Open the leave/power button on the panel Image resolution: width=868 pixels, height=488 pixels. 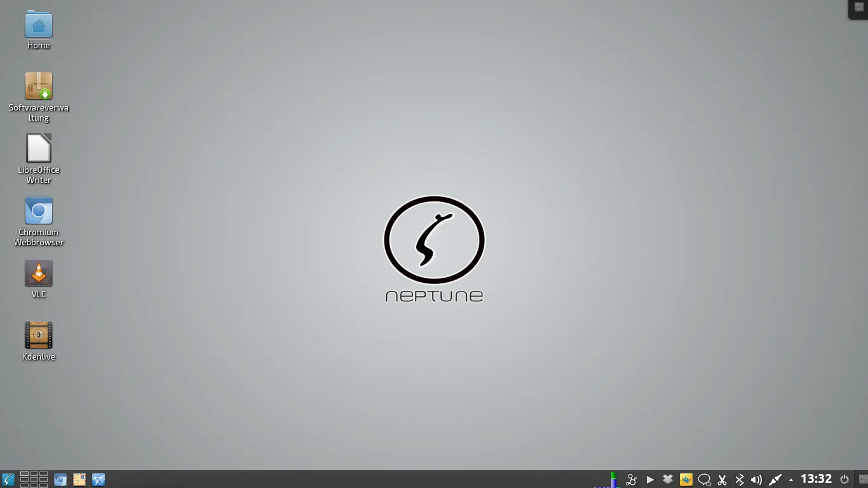(845, 479)
